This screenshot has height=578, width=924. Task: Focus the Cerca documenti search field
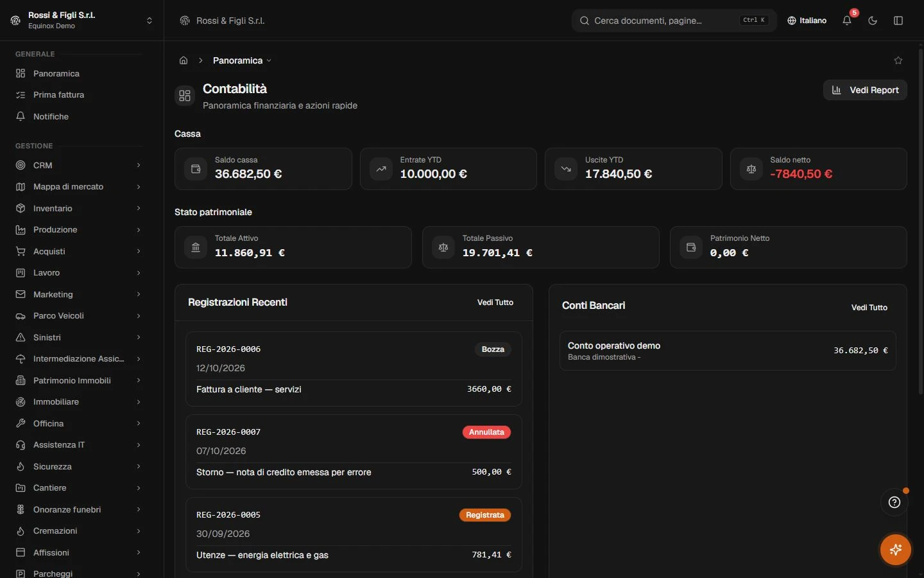coord(674,21)
